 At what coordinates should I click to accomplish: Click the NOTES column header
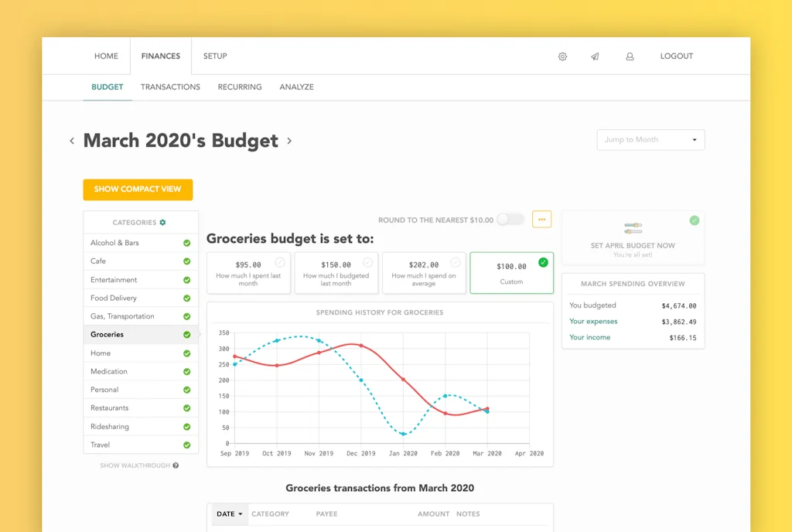click(x=468, y=514)
